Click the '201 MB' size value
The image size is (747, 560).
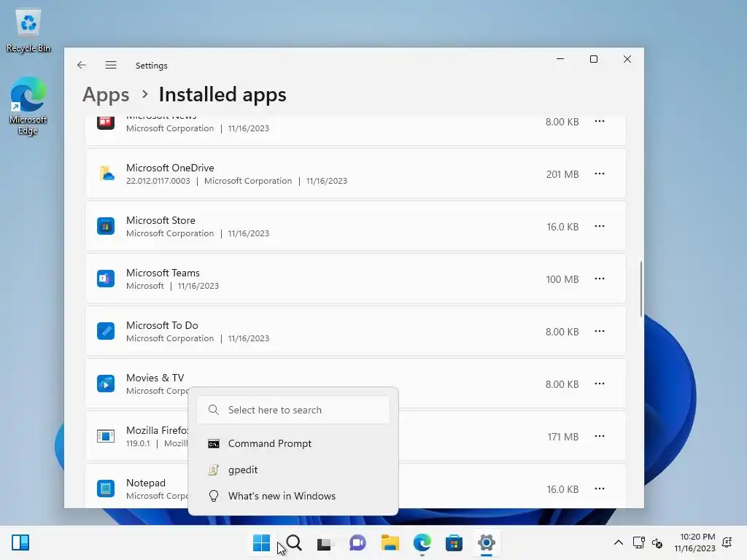562,174
